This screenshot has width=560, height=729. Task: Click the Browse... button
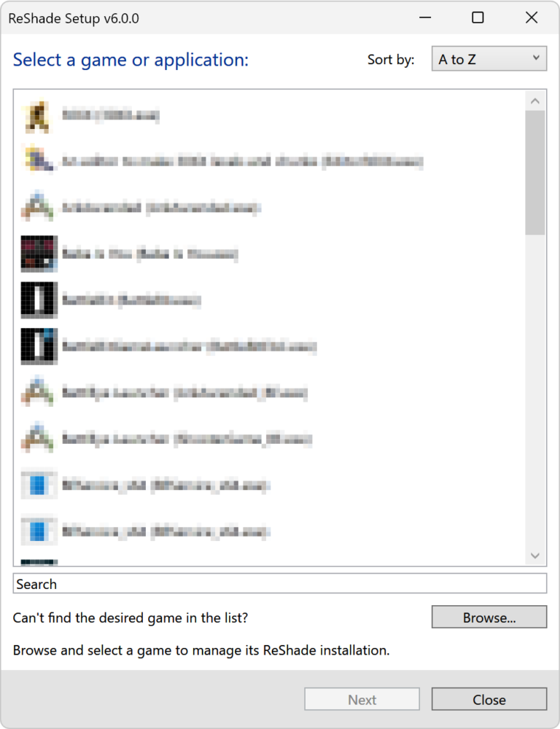489,617
